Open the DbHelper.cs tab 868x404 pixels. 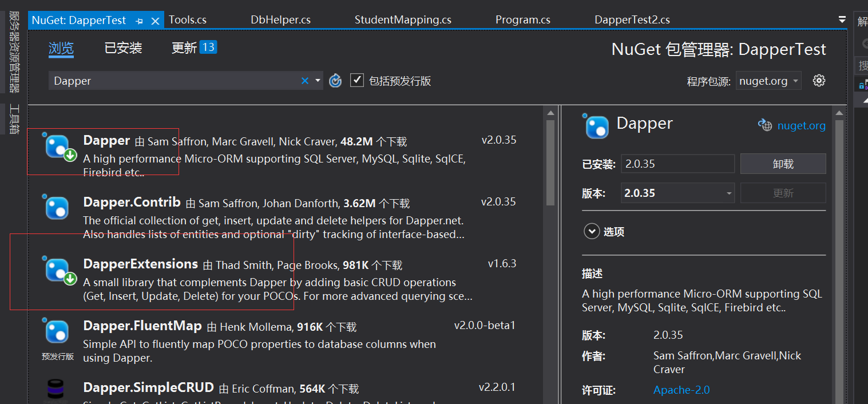pyautogui.click(x=280, y=20)
